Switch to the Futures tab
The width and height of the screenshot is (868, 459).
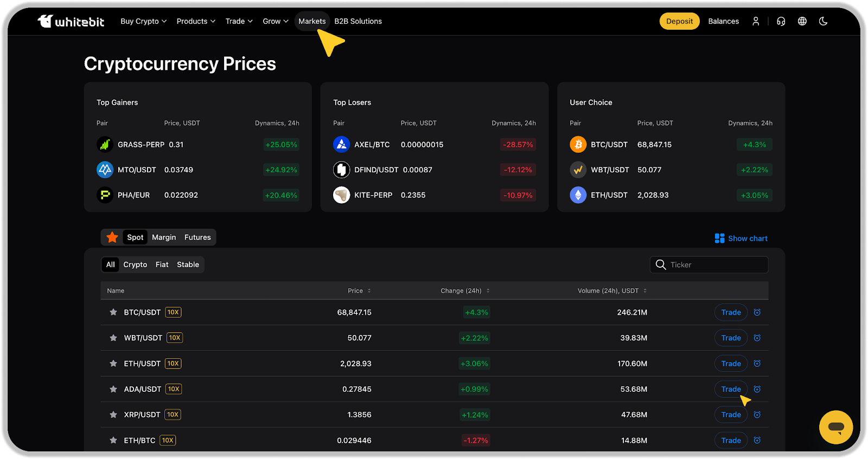tap(197, 237)
